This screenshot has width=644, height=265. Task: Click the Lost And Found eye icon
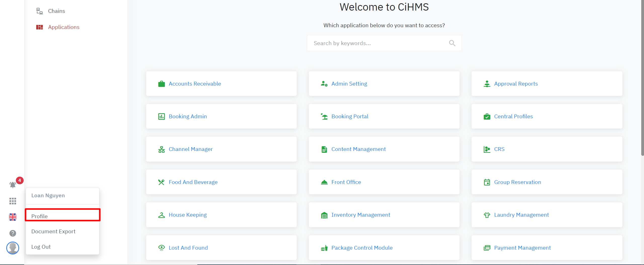162,248
